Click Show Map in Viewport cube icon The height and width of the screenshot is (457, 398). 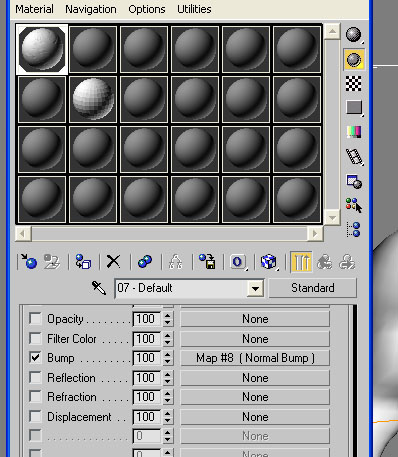coord(269,262)
